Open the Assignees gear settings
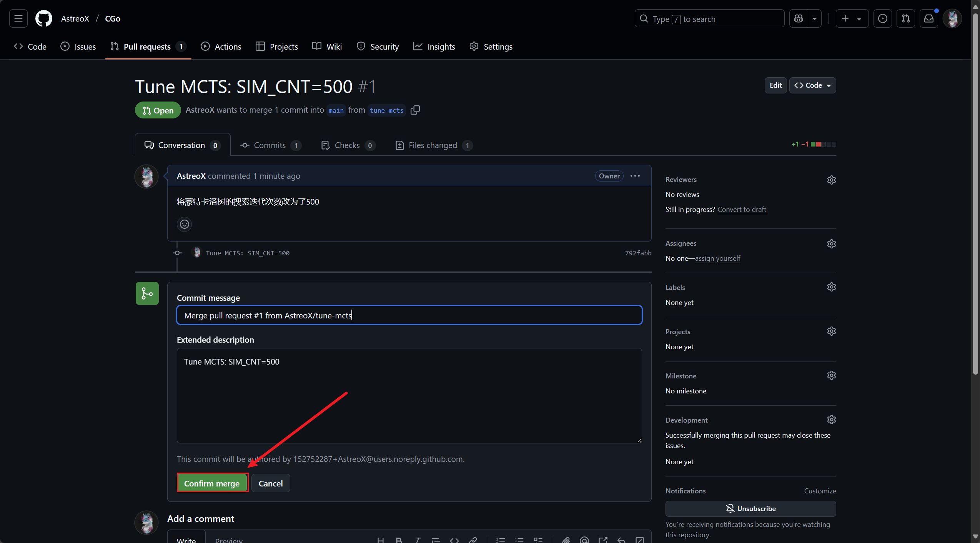This screenshot has width=980, height=543. pyautogui.click(x=831, y=243)
